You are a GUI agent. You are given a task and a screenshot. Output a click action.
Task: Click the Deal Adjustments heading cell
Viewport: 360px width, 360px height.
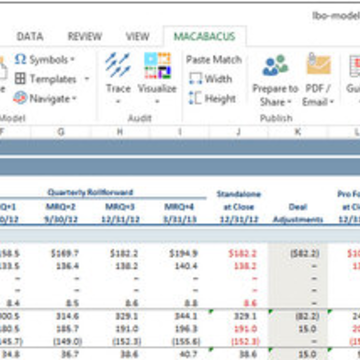(298, 213)
